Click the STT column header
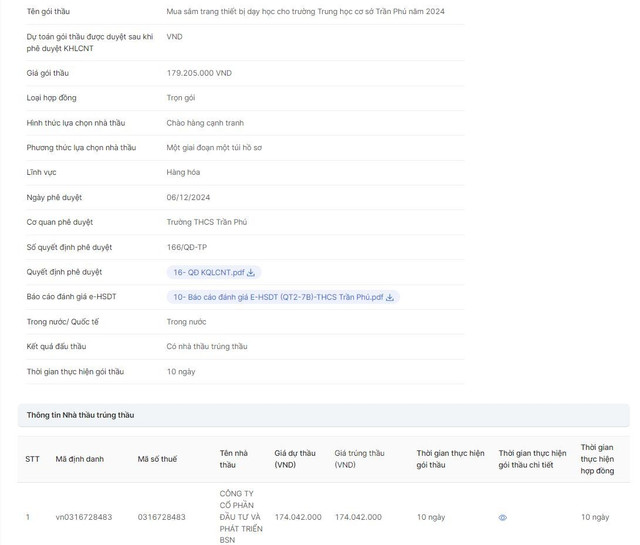This screenshot has height=545, width=640. click(x=33, y=459)
